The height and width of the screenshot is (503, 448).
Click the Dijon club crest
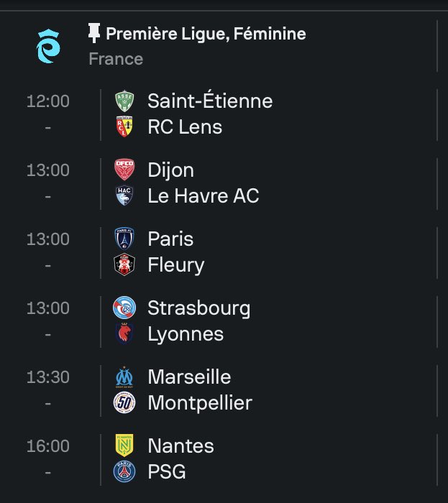(124, 170)
